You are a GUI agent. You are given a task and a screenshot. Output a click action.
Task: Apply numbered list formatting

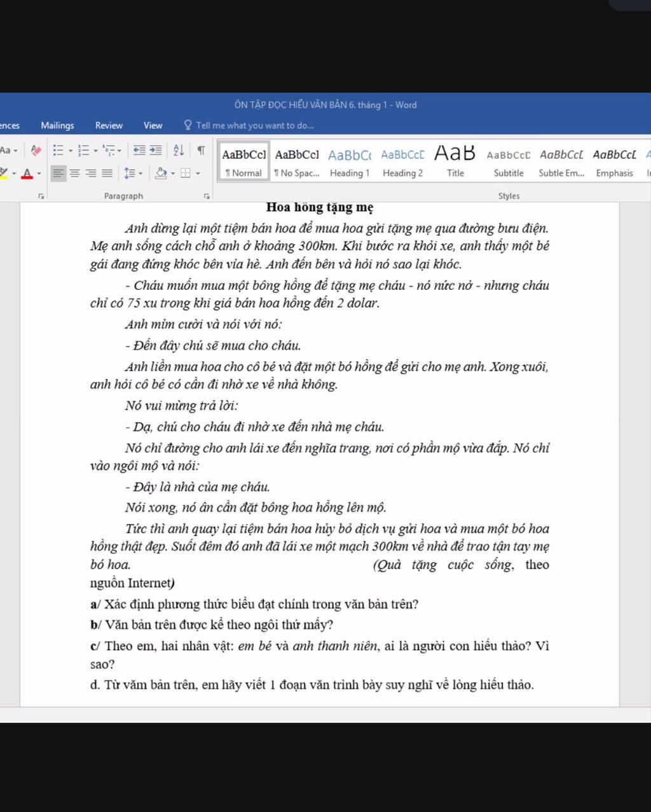83,150
